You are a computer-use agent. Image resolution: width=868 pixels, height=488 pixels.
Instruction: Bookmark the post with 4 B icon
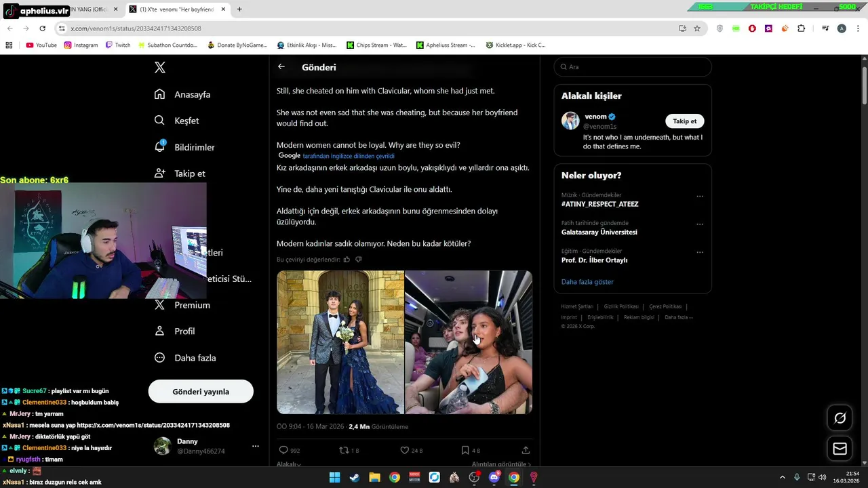465,450
